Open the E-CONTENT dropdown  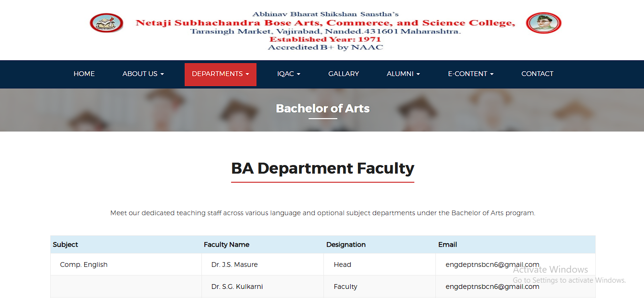[x=470, y=74]
